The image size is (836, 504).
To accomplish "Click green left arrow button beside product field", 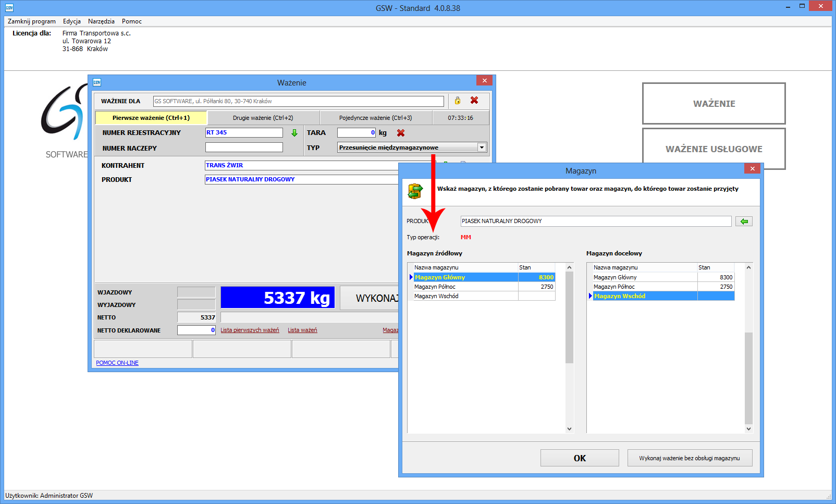I will click(x=744, y=222).
